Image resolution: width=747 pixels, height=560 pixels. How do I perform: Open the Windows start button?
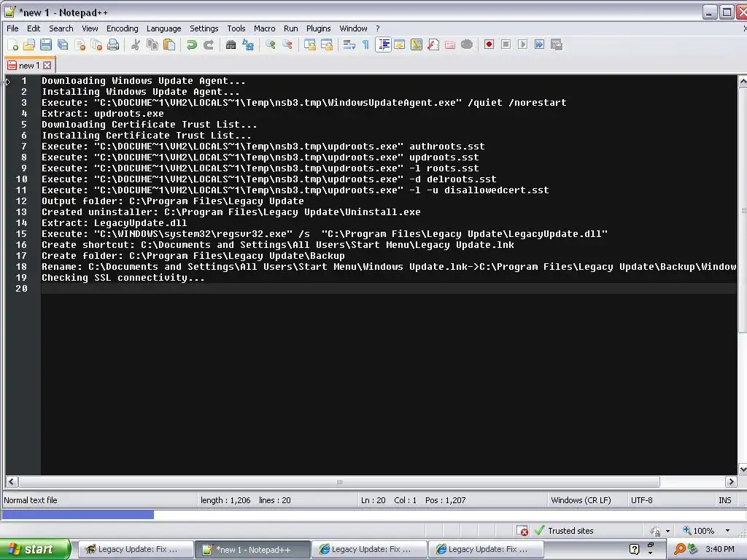[x=35, y=549]
